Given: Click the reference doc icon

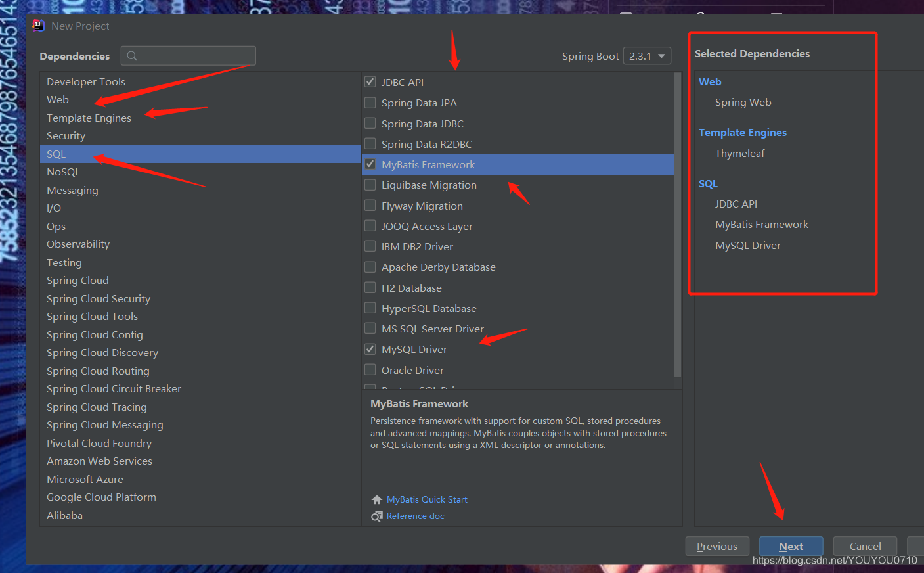Looking at the screenshot, I should coord(377,516).
